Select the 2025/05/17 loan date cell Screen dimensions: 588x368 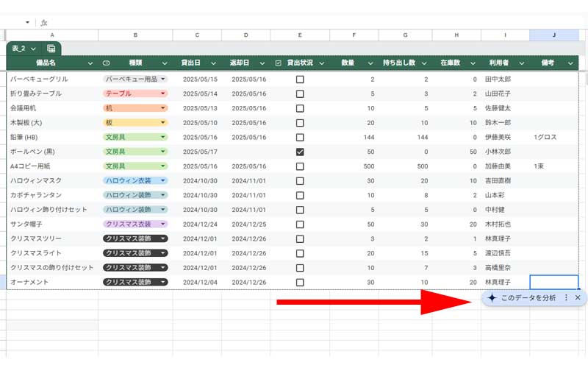[197, 152]
